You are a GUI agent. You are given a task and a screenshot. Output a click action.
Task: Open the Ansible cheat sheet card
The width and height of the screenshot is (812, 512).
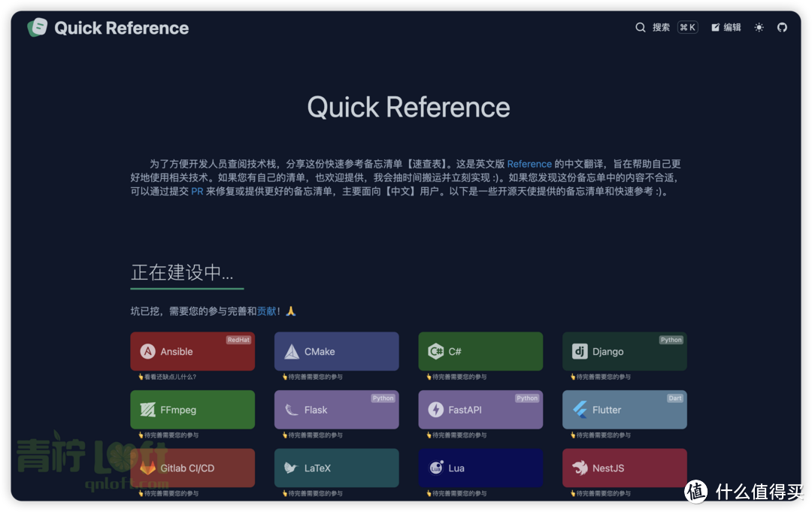pos(192,352)
